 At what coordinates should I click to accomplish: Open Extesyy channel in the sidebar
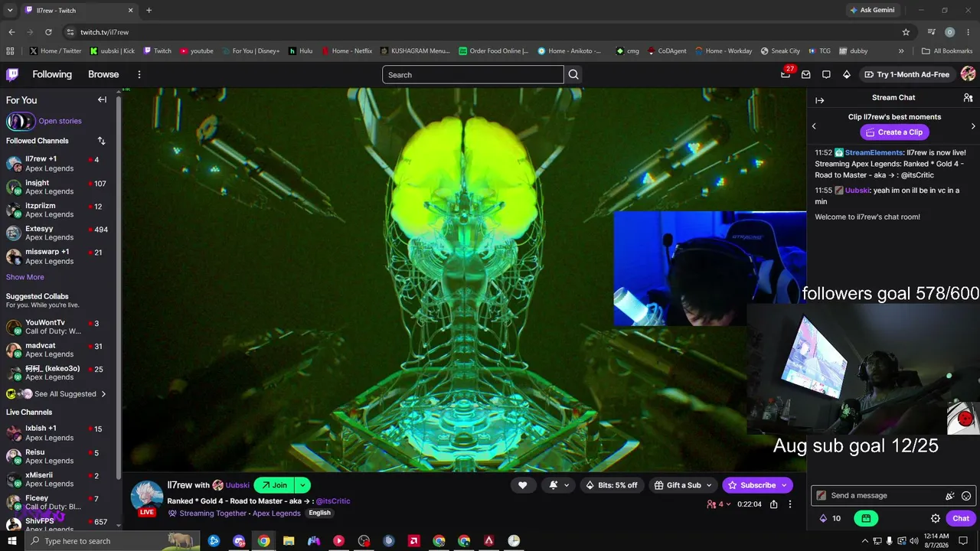pyautogui.click(x=57, y=233)
